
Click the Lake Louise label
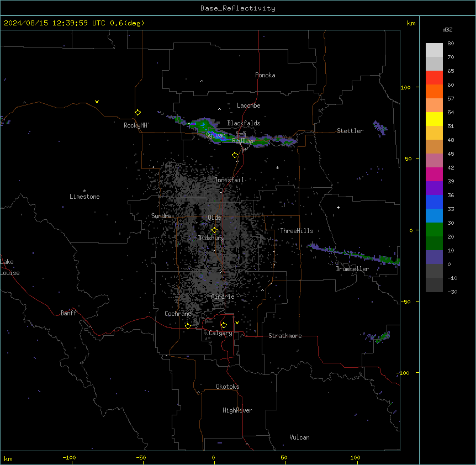[x=10, y=267]
